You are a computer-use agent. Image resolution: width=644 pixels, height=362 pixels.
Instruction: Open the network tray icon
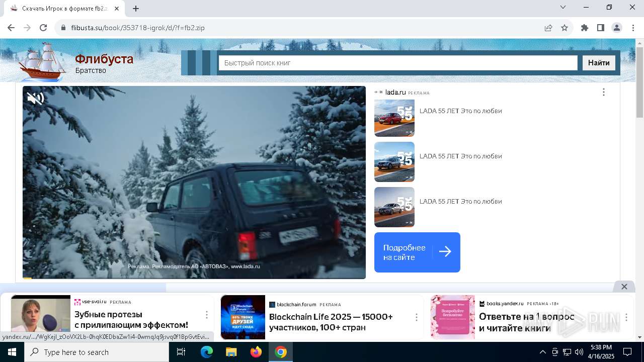coord(567,352)
